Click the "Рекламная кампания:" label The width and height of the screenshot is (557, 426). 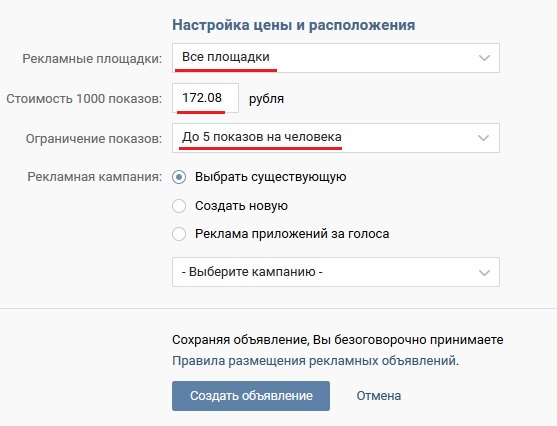94,177
